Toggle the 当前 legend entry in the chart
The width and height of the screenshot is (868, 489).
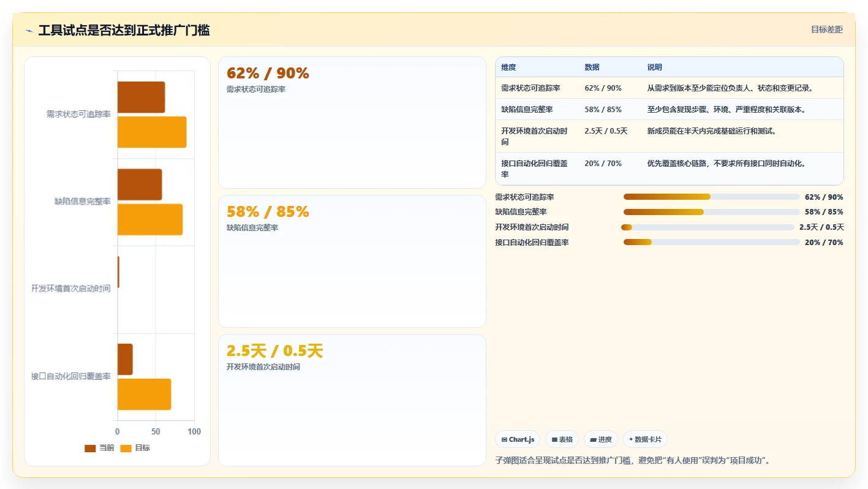pyautogui.click(x=99, y=448)
